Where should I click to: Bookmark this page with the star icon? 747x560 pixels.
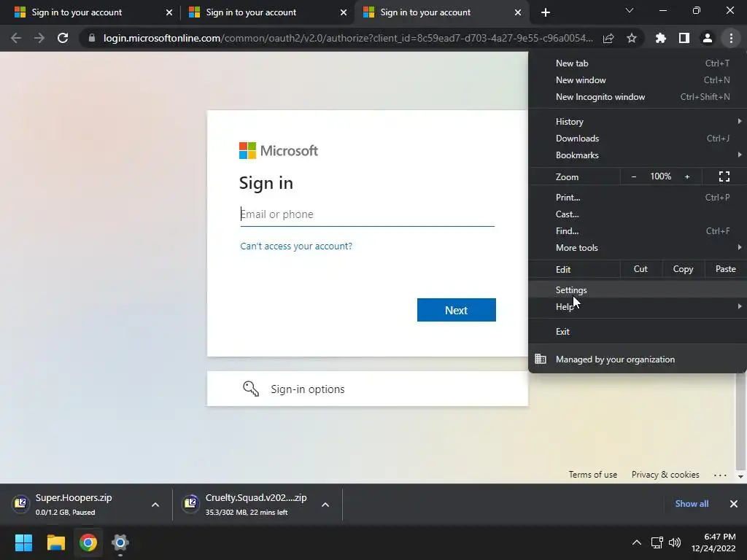[632, 38]
